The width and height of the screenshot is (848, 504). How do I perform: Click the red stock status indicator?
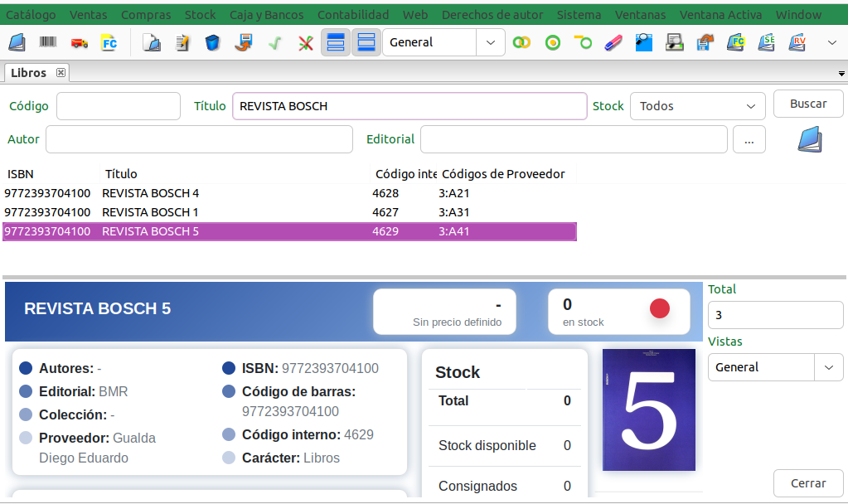click(659, 308)
